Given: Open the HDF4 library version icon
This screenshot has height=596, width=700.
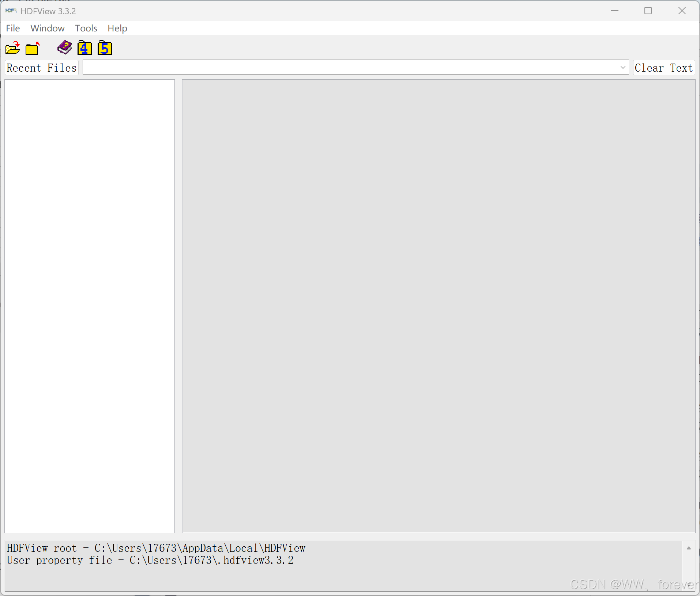Looking at the screenshot, I should click(85, 48).
